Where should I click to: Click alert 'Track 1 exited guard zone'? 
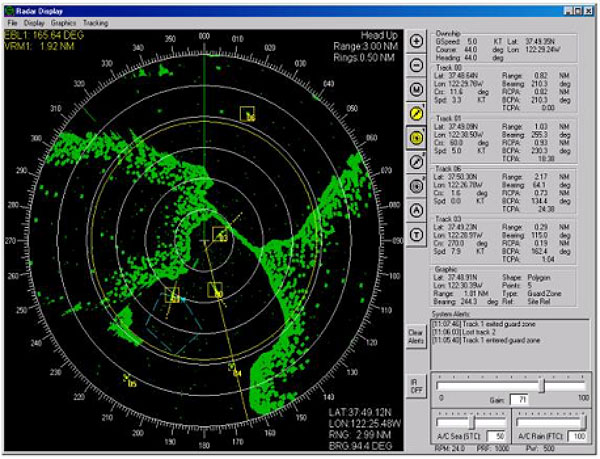point(484,324)
